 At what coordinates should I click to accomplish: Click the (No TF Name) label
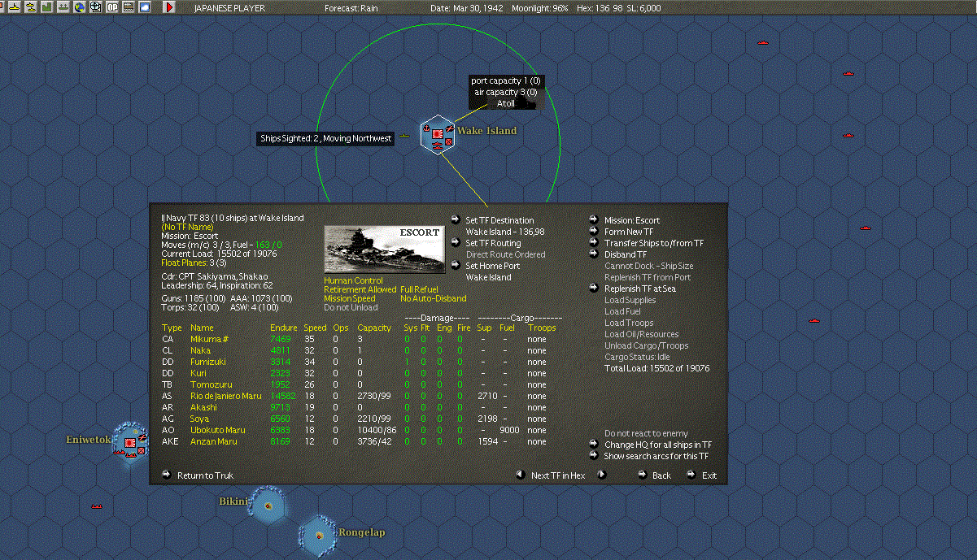(186, 227)
